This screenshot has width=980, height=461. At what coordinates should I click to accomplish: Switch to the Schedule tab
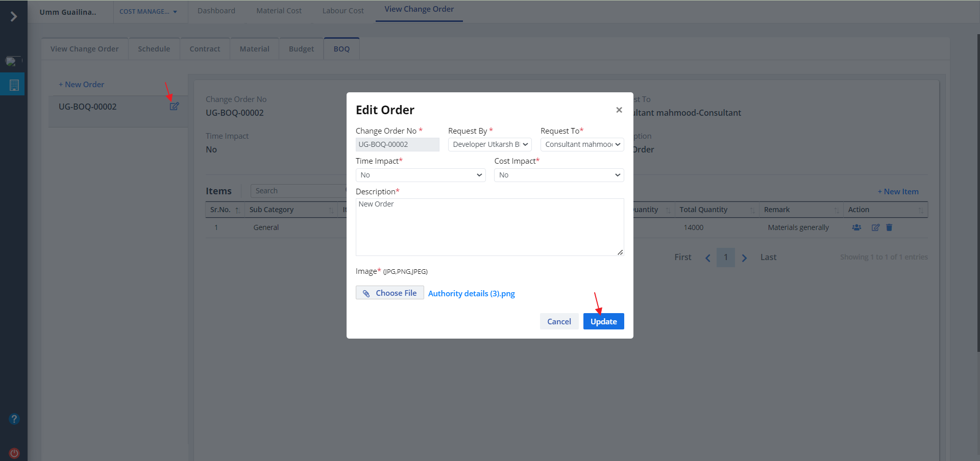154,49
